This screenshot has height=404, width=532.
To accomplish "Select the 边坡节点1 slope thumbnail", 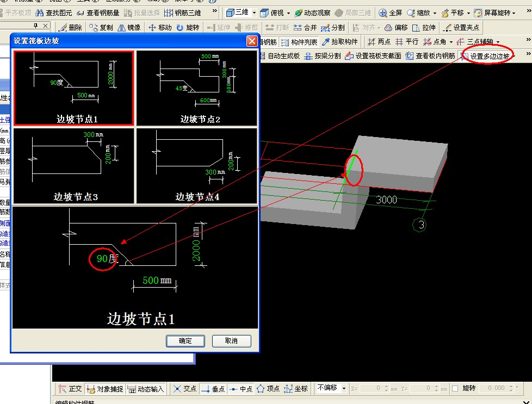I will (73, 88).
